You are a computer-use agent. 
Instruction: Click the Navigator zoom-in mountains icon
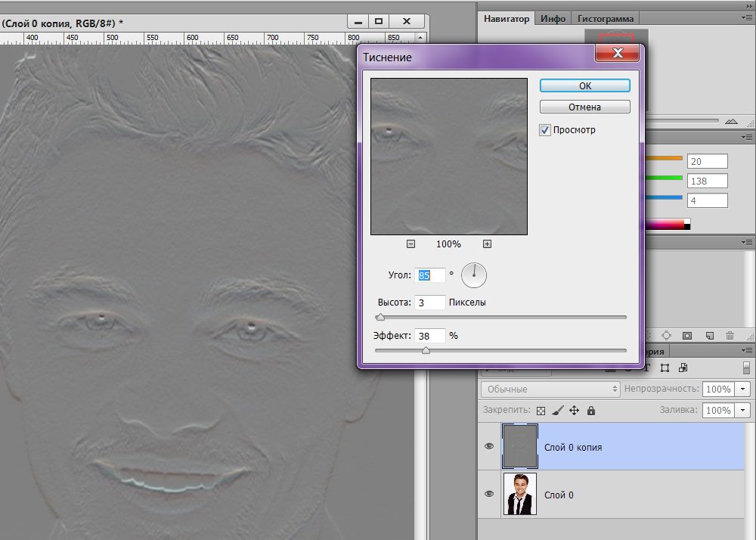tap(730, 121)
